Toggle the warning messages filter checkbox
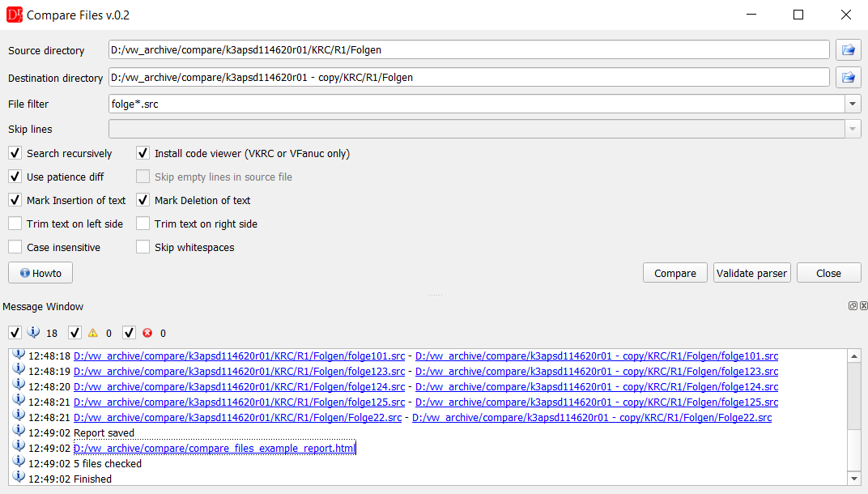 [75, 333]
